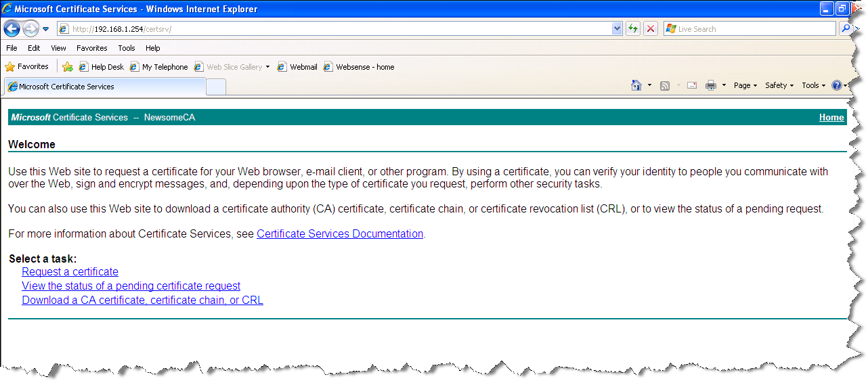
Task: Open Certificate Services Documentation link
Action: 340,233
